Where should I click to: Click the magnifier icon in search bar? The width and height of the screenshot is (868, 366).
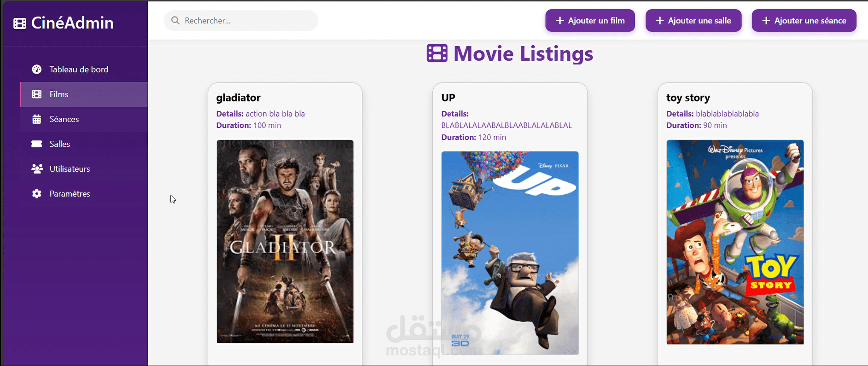[175, 20]
